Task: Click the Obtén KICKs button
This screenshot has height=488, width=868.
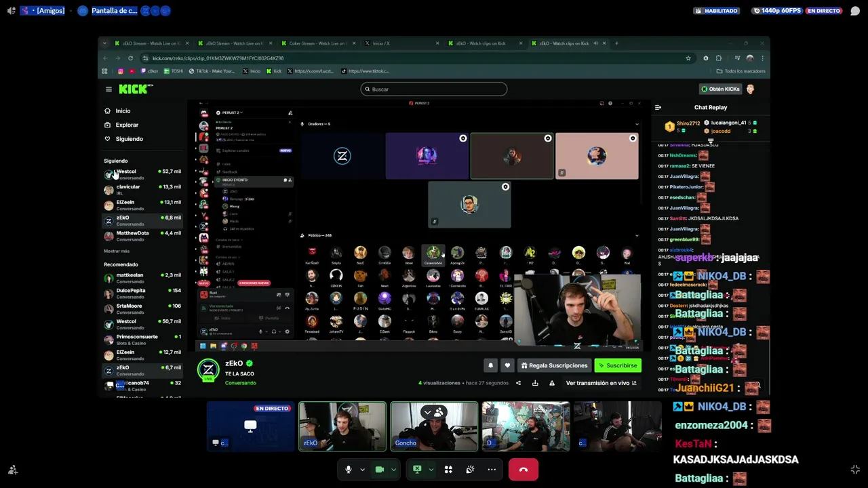Action: [720, 89]
